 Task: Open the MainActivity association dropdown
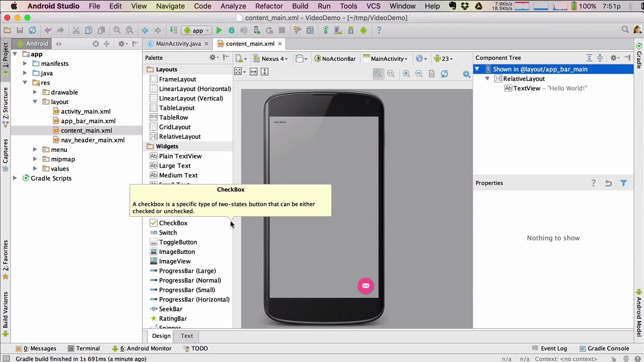[385, 58]
